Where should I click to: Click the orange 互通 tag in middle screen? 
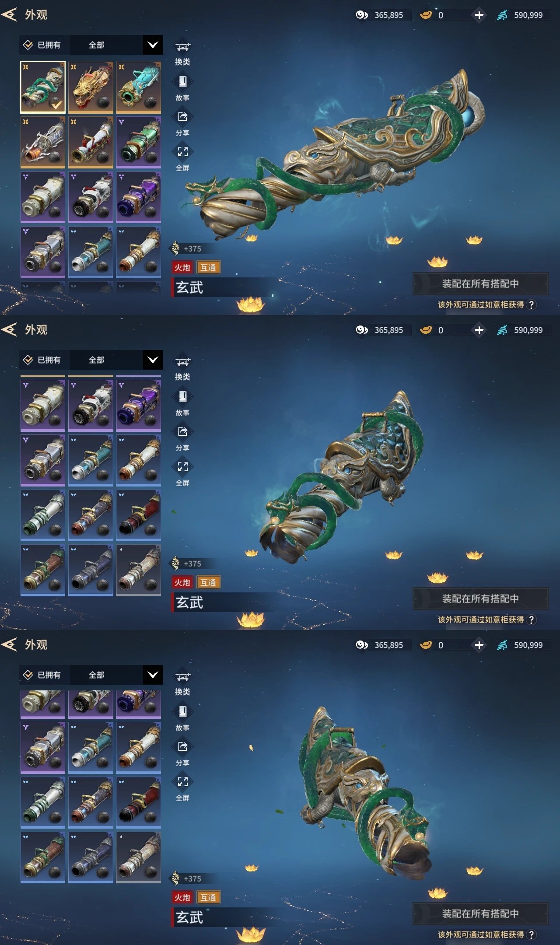(x=208, y=582)
